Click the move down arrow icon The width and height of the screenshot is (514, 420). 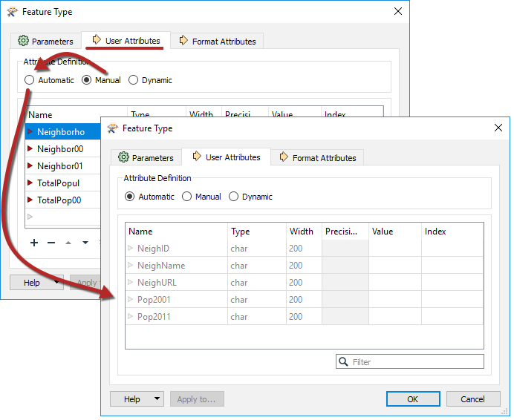pos(85,243)
